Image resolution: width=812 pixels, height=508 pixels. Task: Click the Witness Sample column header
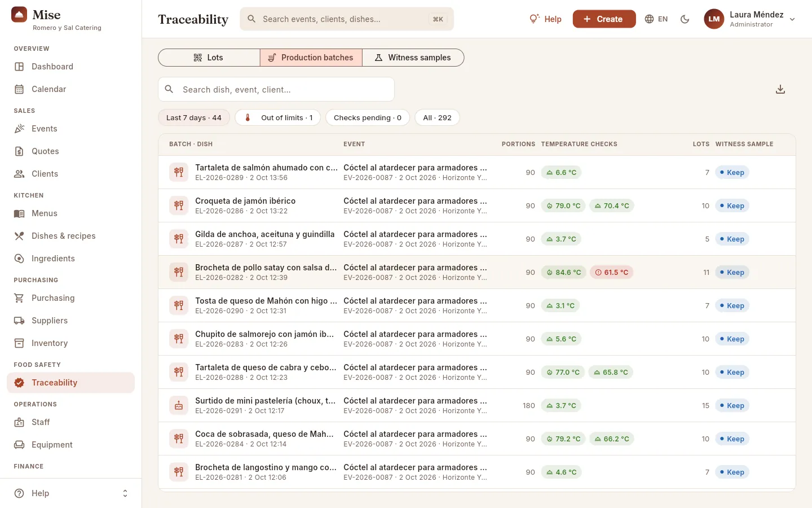(x=744, y=144)
